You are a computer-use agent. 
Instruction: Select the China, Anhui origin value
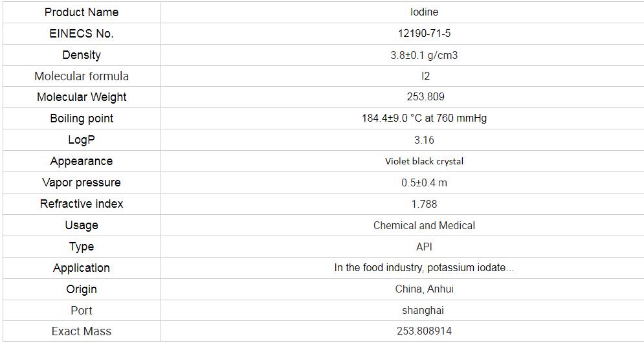(424, 289)
